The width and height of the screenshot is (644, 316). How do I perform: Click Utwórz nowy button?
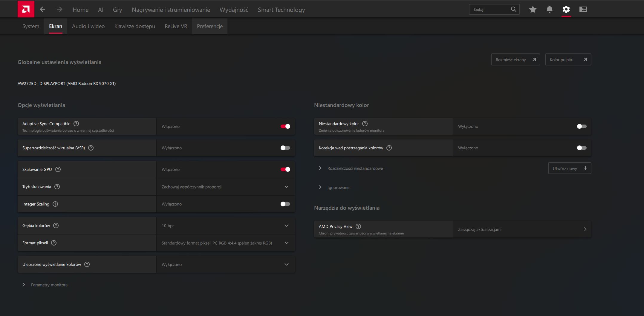coord(570,168)
